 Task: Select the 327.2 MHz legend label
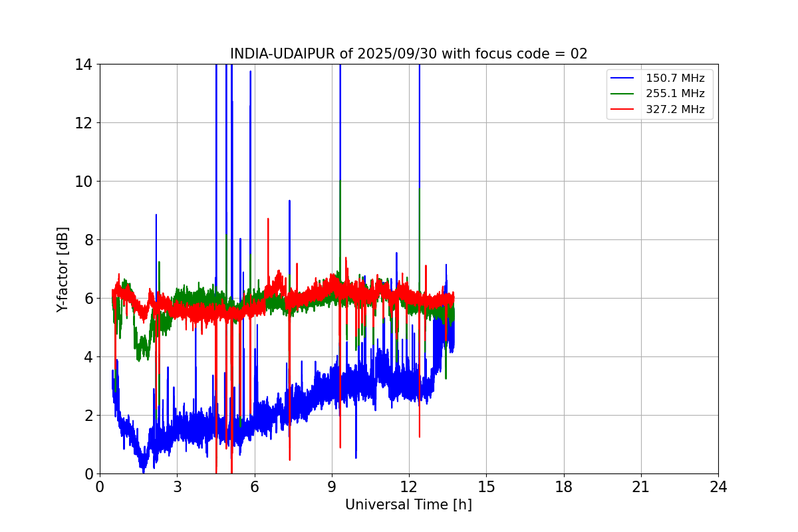pyautogui.click(x=675, y=110)
